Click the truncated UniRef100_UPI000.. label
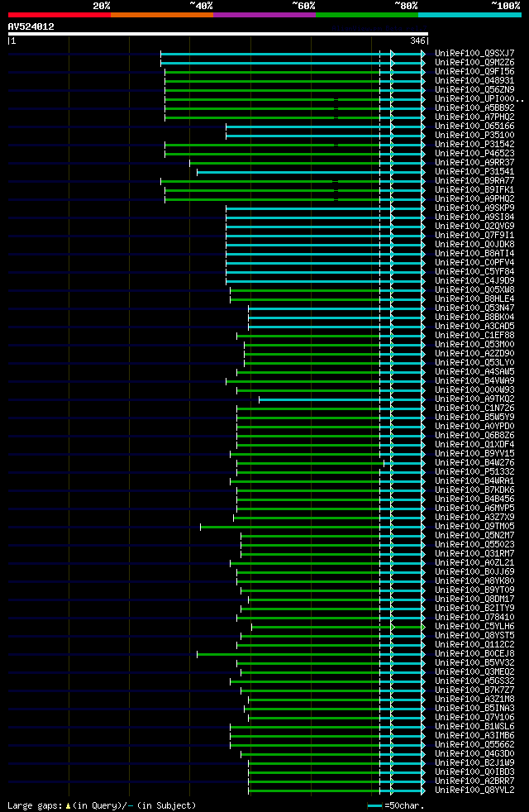Viewport: 529px width, 812px height. point(479,99)
